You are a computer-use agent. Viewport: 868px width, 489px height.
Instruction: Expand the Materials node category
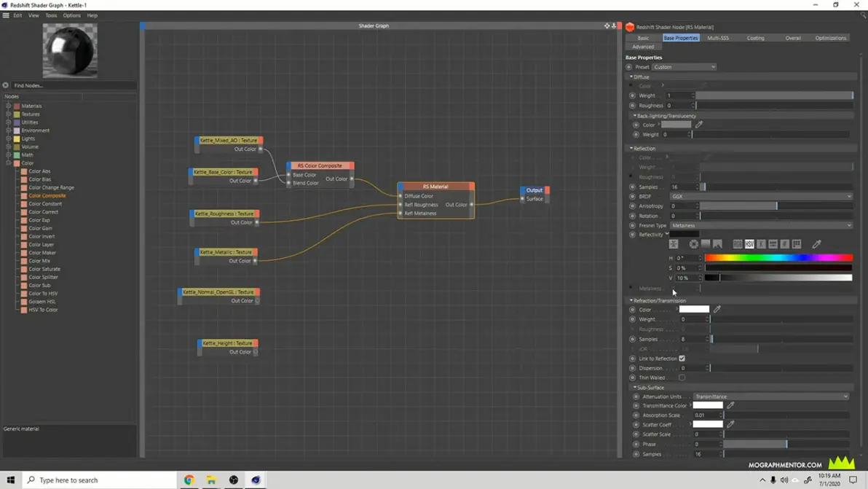[8, 106]
